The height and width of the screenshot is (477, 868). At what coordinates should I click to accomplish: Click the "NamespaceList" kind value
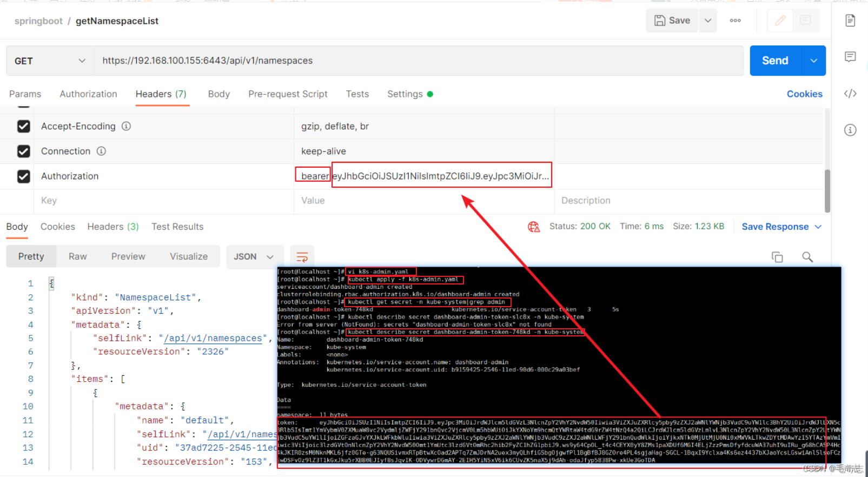155,297
